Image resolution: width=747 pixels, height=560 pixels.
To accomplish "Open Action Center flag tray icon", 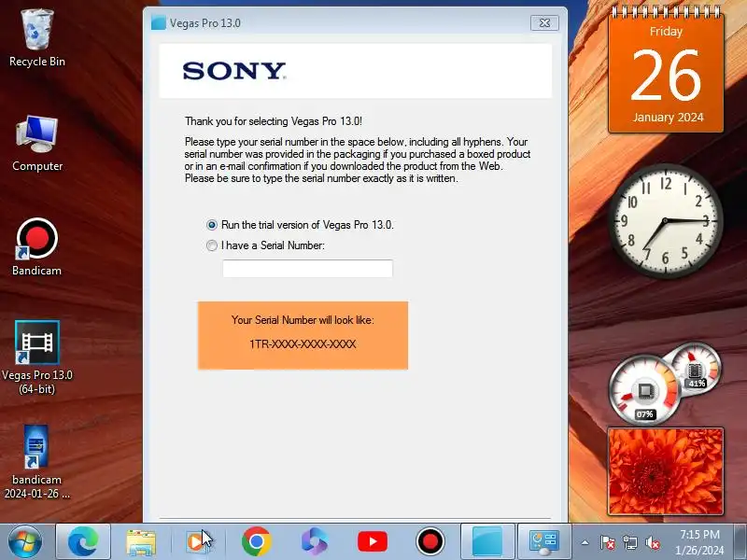I will point(608,542).
